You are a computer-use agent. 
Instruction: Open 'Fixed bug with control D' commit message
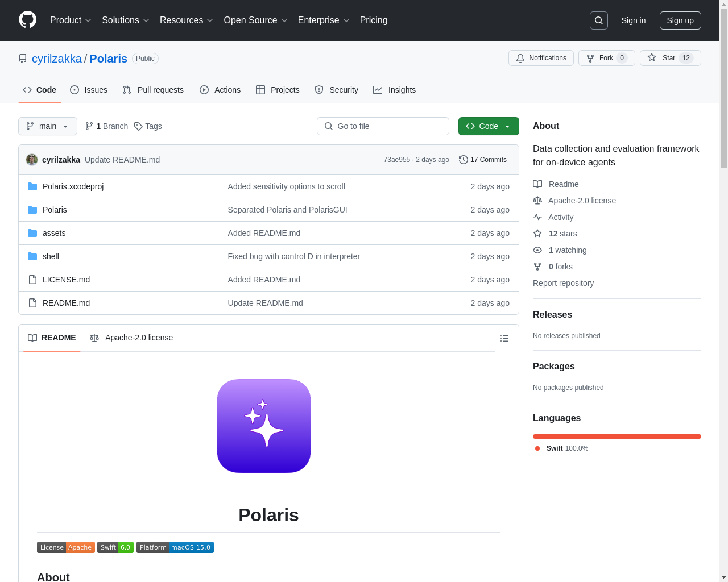pos(293,256)
